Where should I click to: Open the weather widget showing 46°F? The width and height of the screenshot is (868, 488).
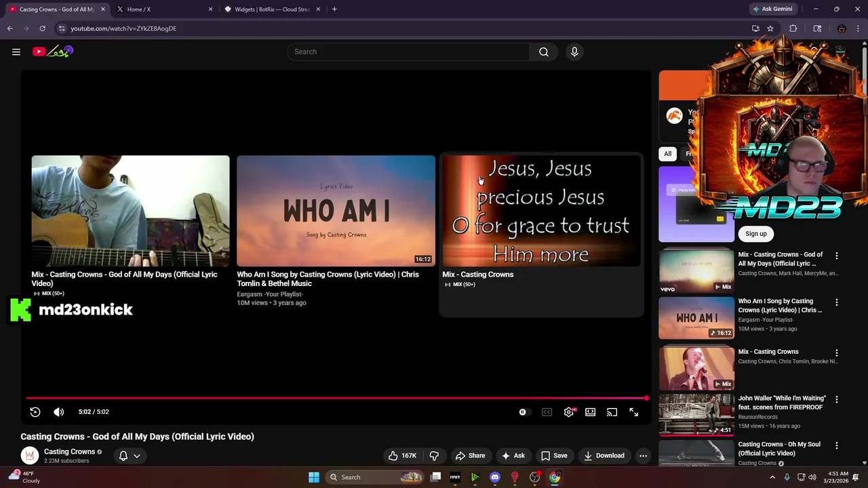pyautogui.click(x=25, y=477)
